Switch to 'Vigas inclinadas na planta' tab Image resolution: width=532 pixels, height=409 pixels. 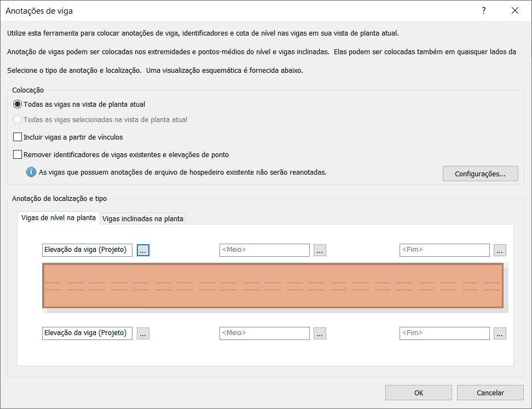143,218
